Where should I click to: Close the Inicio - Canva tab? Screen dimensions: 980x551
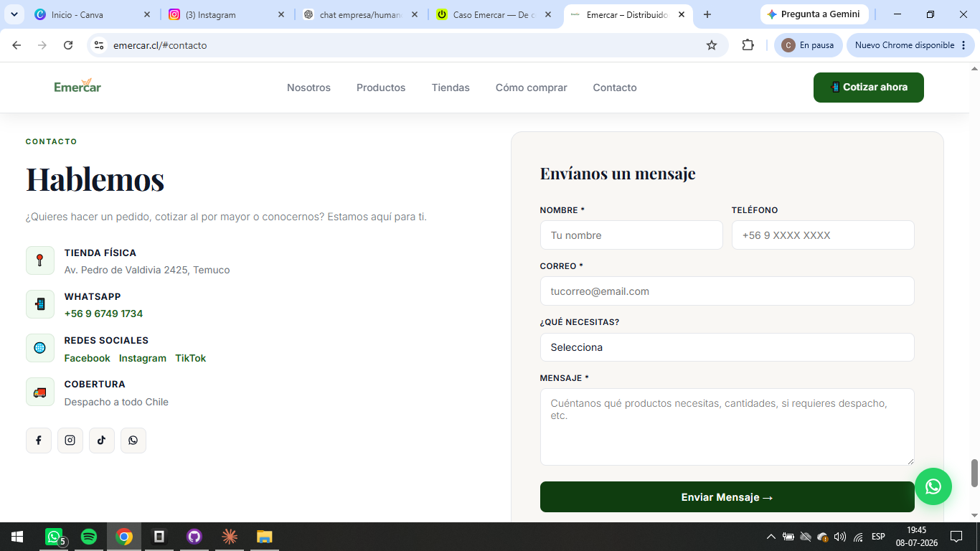[x=147, y=14]
